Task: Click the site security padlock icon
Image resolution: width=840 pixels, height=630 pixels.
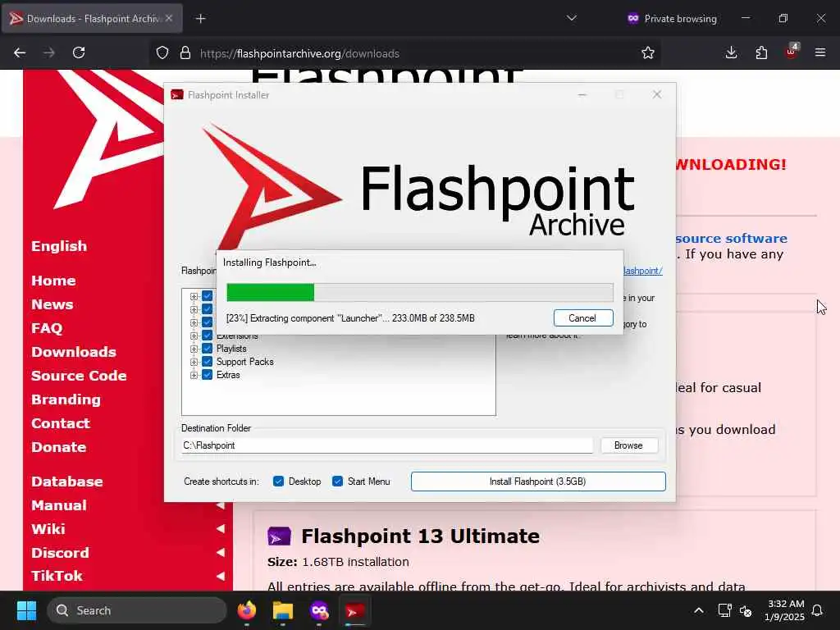Action: pos(185,53)
